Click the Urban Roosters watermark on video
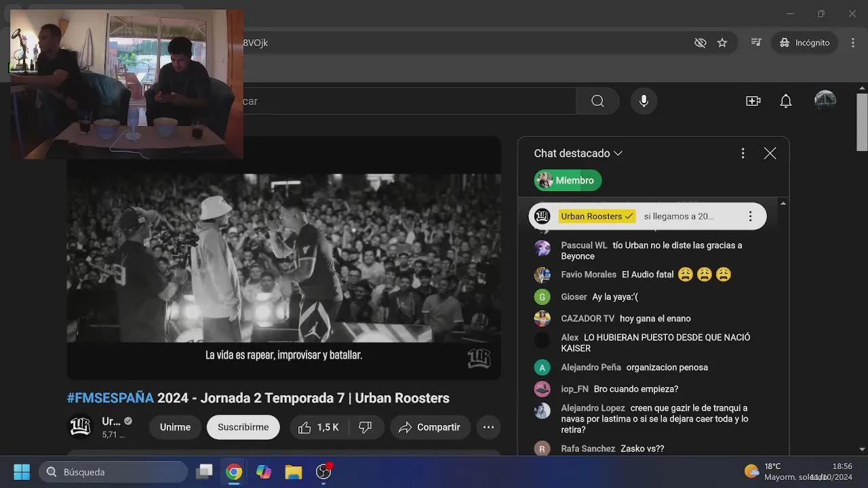The height and width of the screenshot is (488, 868). point(479,358)
